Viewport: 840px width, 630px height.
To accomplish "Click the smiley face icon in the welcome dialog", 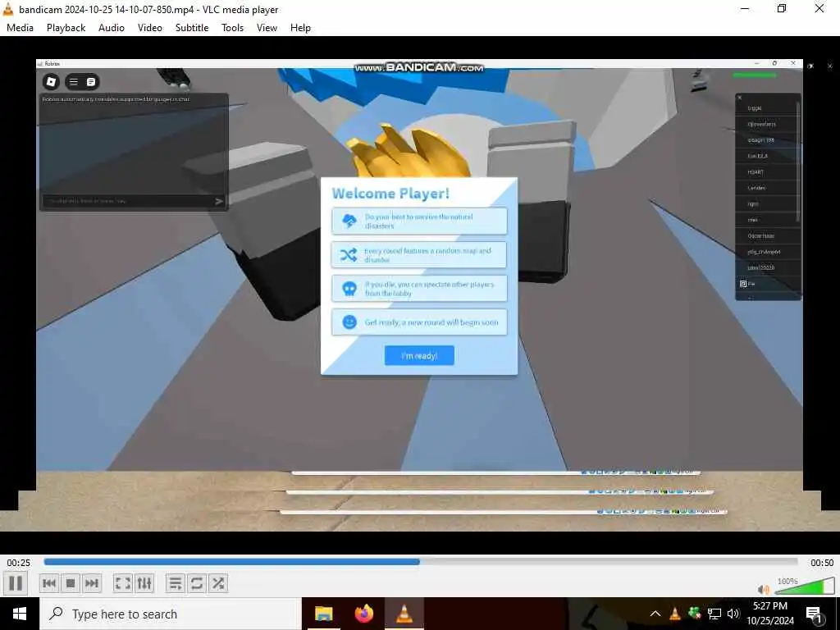I will pyautogui.click(x=349, y=322).
